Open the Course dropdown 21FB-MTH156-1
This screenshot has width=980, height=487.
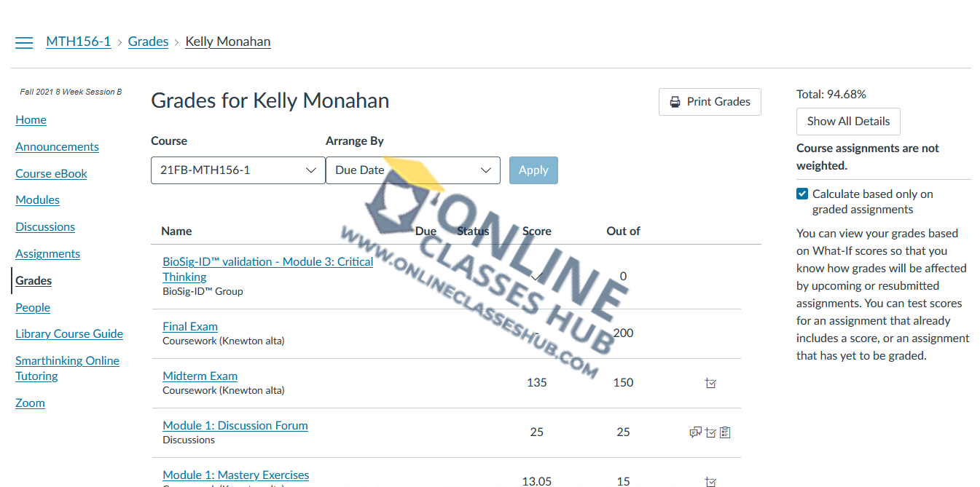(x=238, y=170)
